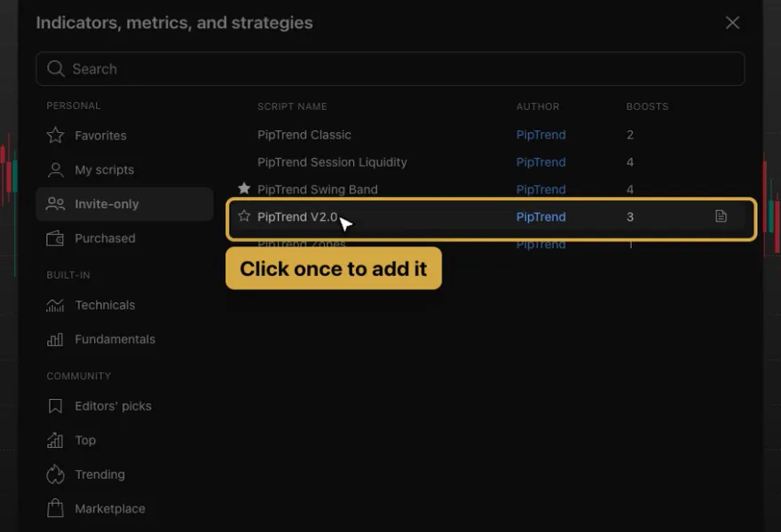Open the Top community scripts
781x532 pixels.
[x=124, y=441]
